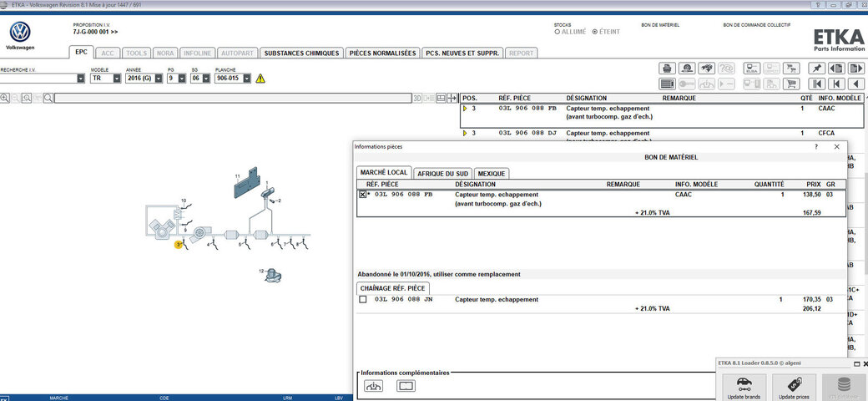Check the 03L 906 088 JN checkbox
868x401 pixels.
tap(362, 300)
